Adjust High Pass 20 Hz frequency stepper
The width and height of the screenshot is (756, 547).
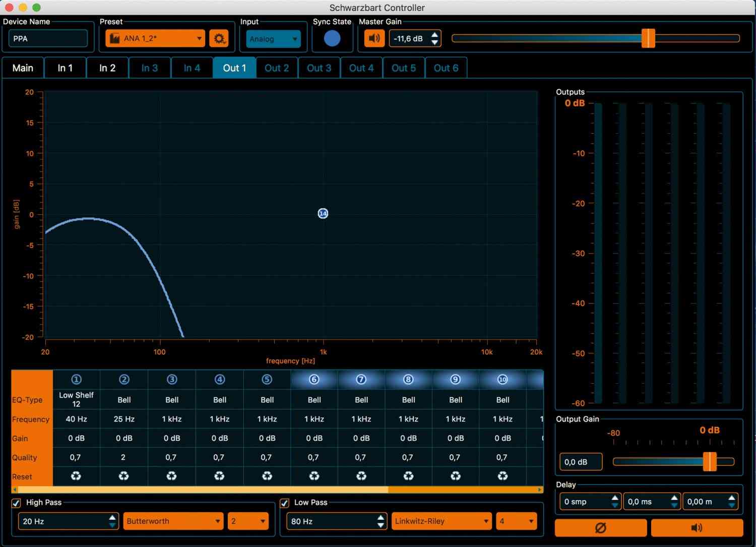(x=112, y=521)
